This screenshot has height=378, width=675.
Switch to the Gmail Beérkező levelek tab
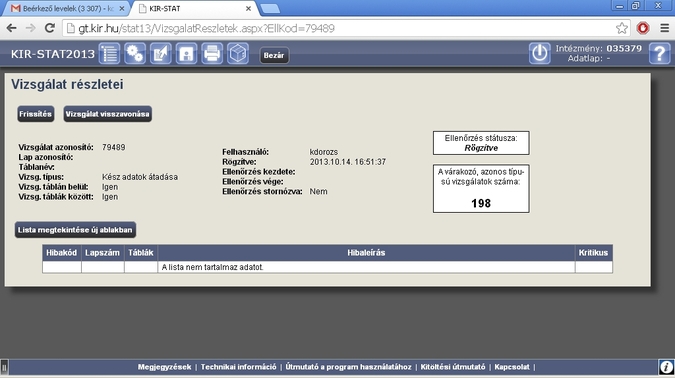pyautogui.click(x=68, y=8)
